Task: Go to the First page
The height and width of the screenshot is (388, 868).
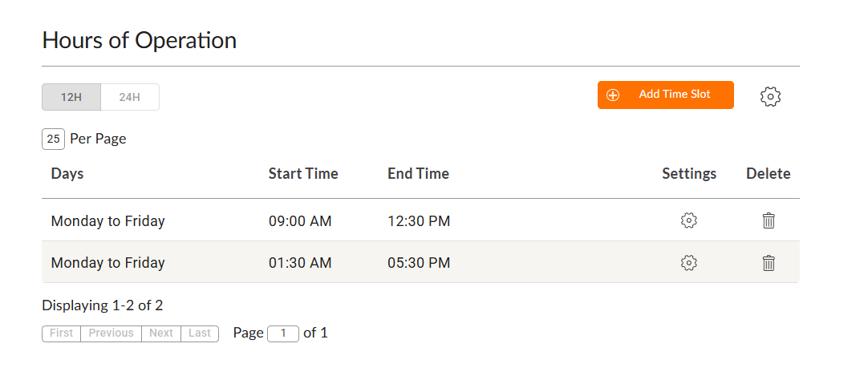Action: pyautogui.click(x=61, y=333)
